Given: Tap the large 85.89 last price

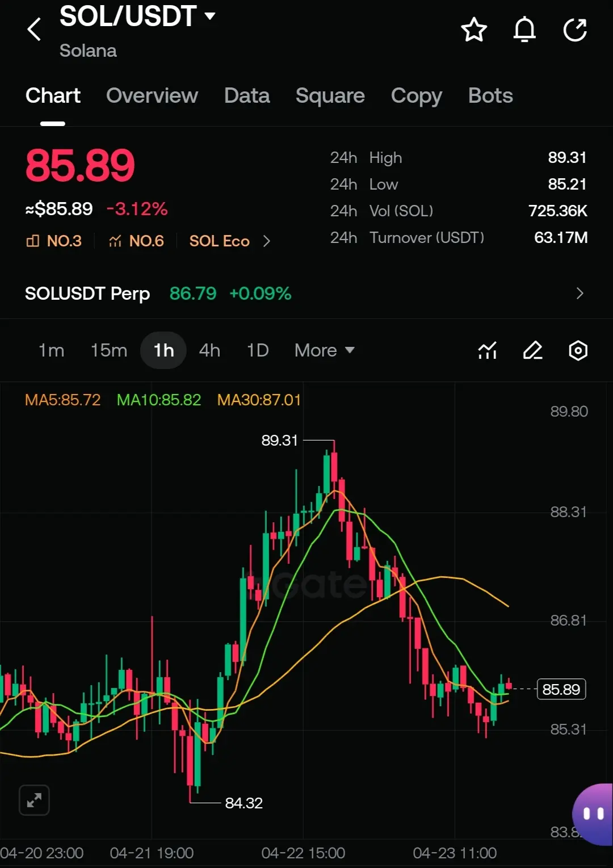Looking at the screenshot, I should click(x=80, y=165).
